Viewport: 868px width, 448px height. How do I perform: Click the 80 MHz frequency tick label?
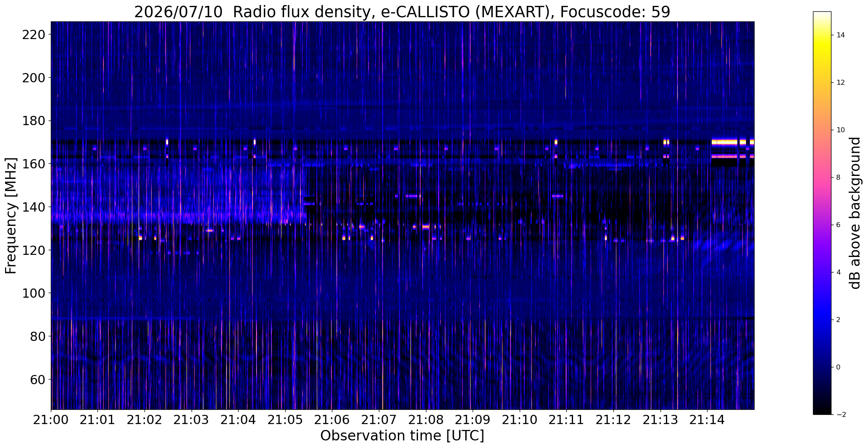38,336
